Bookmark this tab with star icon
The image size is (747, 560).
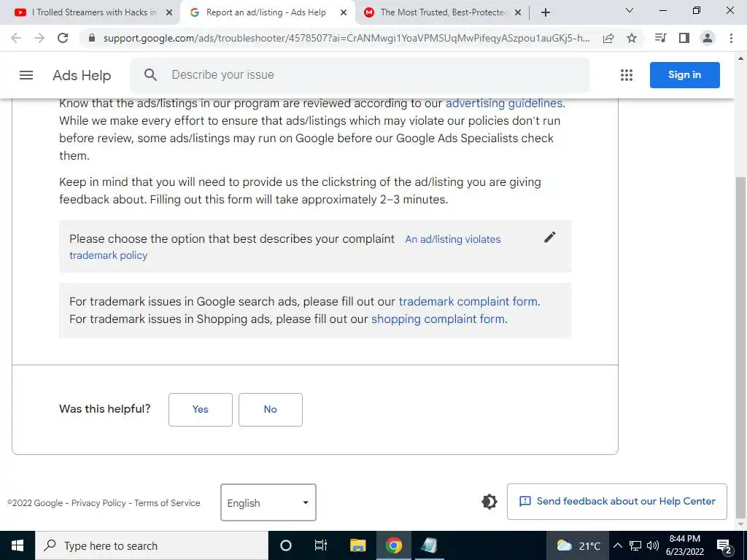point(632,38)
